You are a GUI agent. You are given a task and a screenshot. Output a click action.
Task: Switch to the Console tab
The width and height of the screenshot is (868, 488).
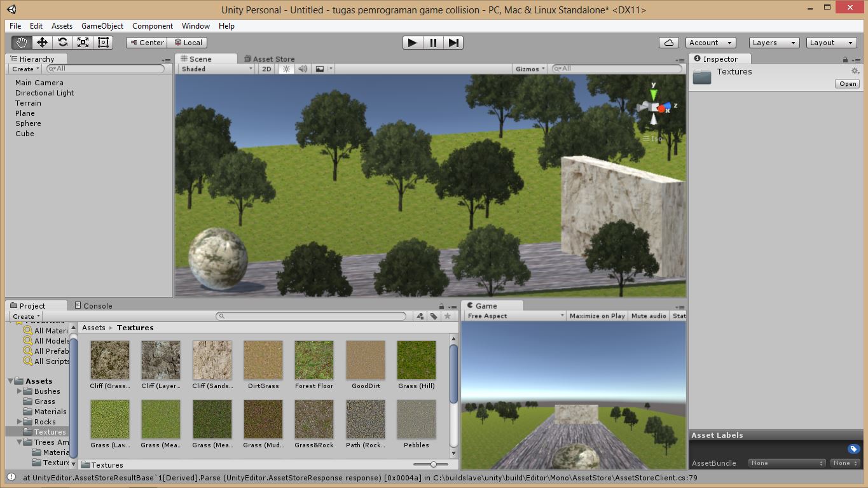click(x=93, y=305)
